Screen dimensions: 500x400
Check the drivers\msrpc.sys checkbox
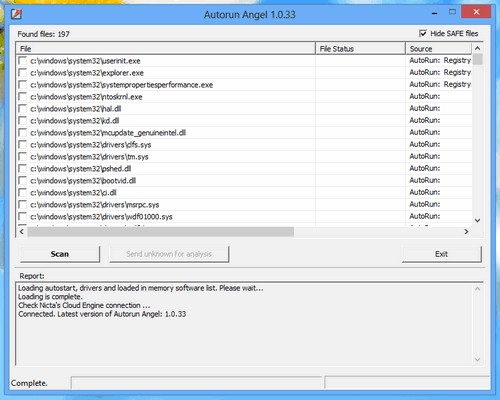pyautogui.click(x=23, y=205)
